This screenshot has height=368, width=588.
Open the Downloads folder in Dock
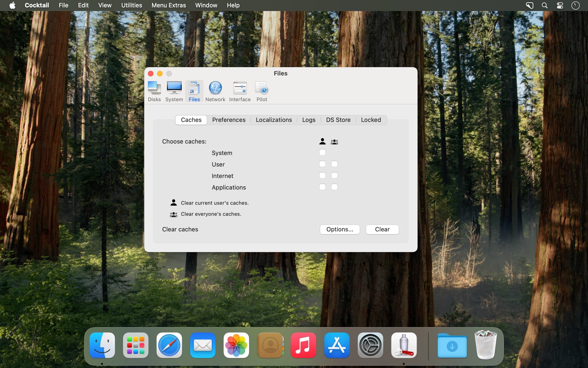[x=452, y=346]
